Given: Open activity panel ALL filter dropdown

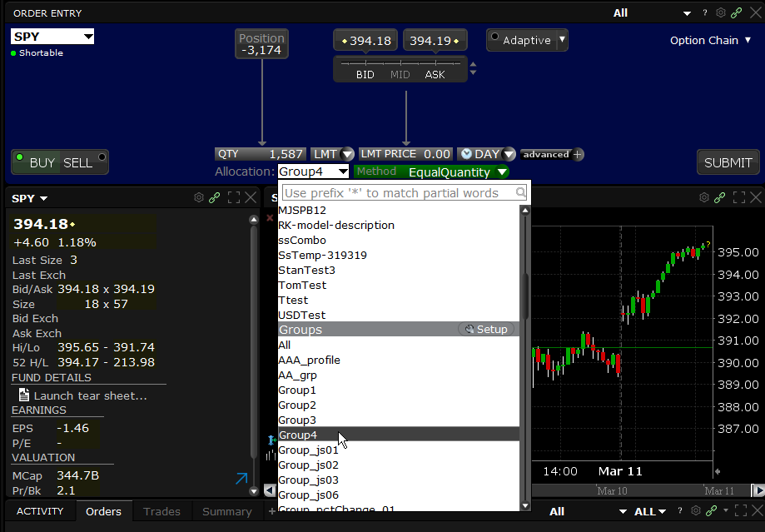Looking at the screenshot, I should point(650,511).
